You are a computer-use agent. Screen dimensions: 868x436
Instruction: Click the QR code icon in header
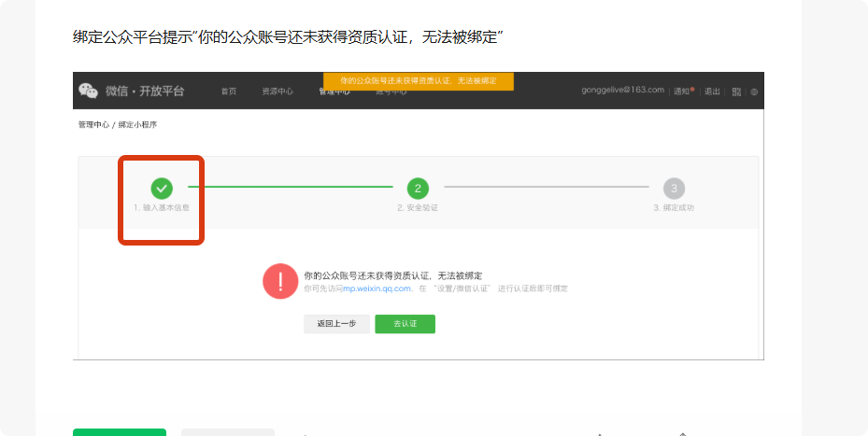(x=736, y=91)
